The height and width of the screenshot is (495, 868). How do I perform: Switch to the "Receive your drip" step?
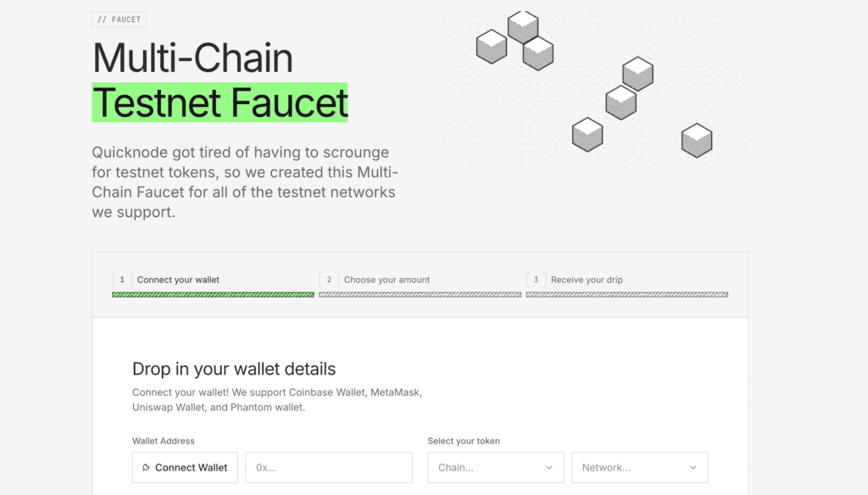587,280
